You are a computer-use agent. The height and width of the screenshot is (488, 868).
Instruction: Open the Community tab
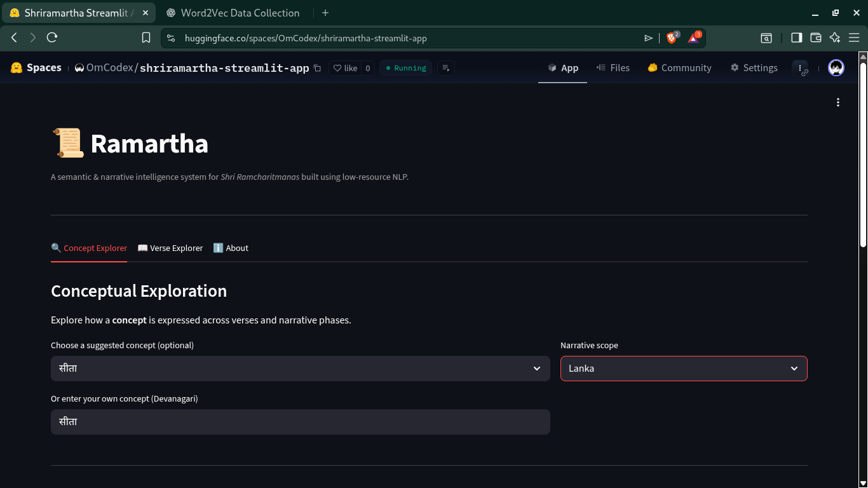[679, 68]
